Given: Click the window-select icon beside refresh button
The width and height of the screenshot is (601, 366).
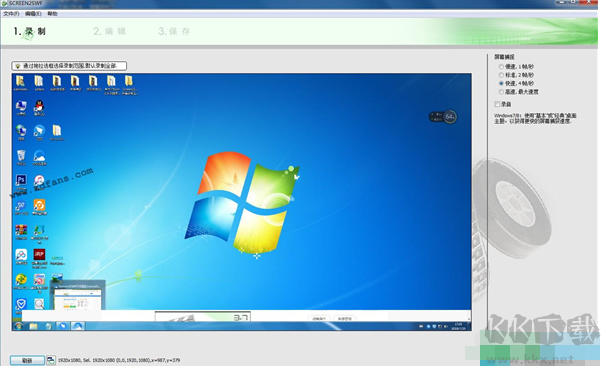Looking at the screenshot, I should [51, 360].
